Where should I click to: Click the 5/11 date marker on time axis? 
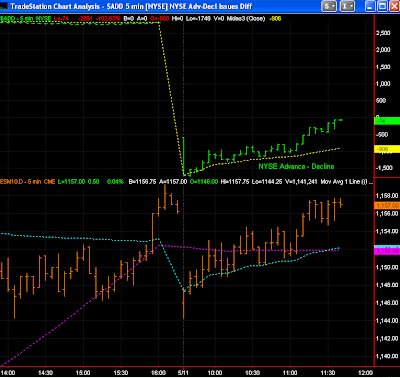tap(183, 372)
